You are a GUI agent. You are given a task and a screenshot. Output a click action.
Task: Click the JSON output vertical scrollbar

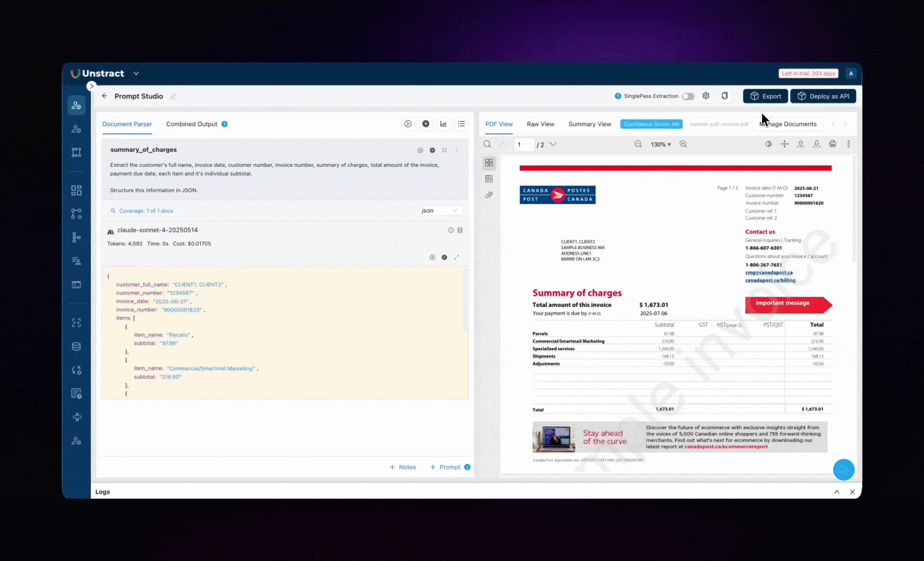[465, 301]
